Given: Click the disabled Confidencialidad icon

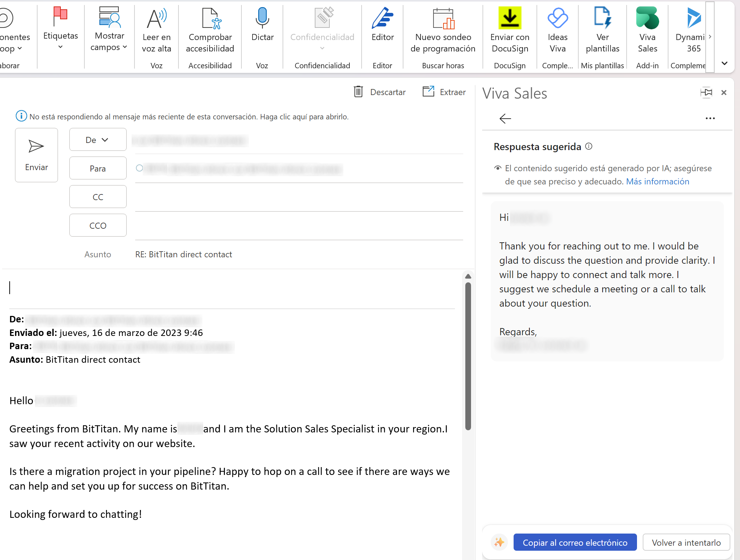Looking at the screenshot, I should [x=324, y=17].
